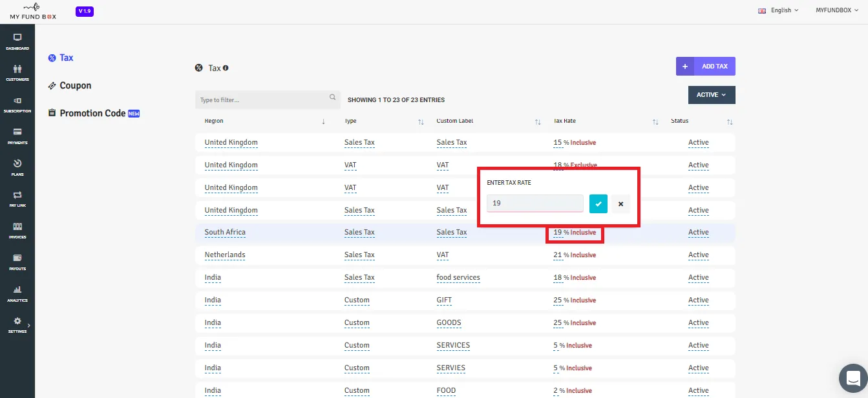Cancel tax rate edit with X button
Viewport: 868px width, 398px height.
click(x=620, y=204)
